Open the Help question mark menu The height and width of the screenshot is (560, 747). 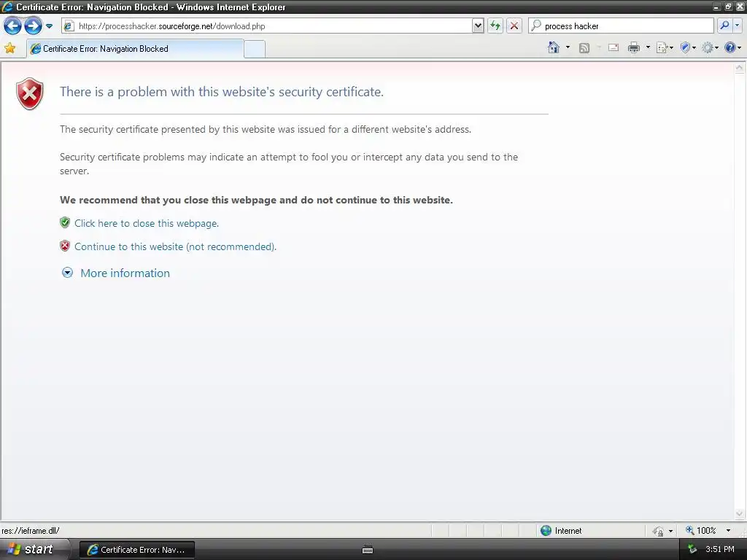coord(732,47)
